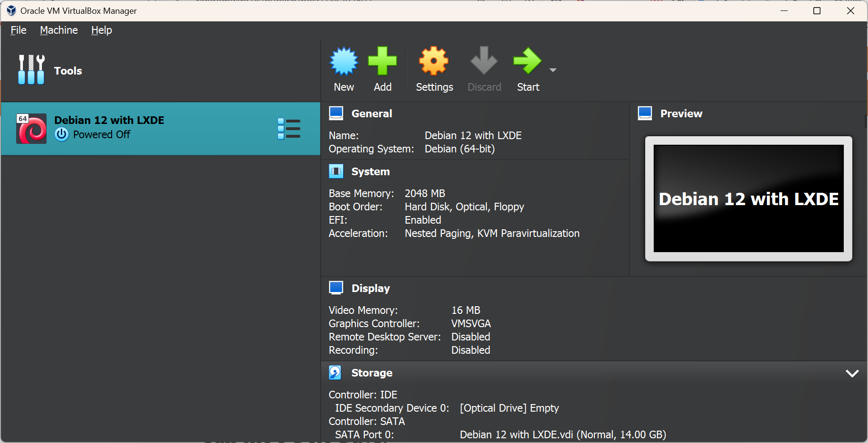Image resolution: width=868 pixels, height=443 pixels.
Task: Click the Storage section disk icon
Action: [x=335, y=373]
